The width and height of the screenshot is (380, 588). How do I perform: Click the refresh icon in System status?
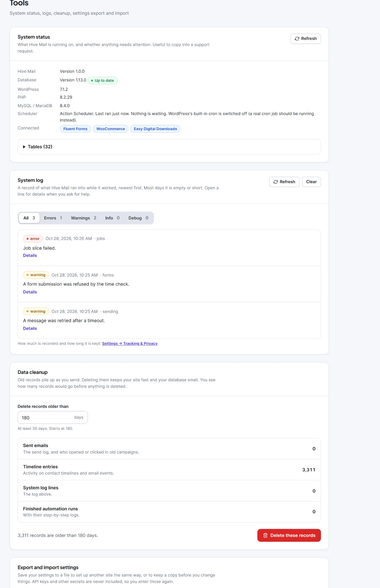point(297,39)
